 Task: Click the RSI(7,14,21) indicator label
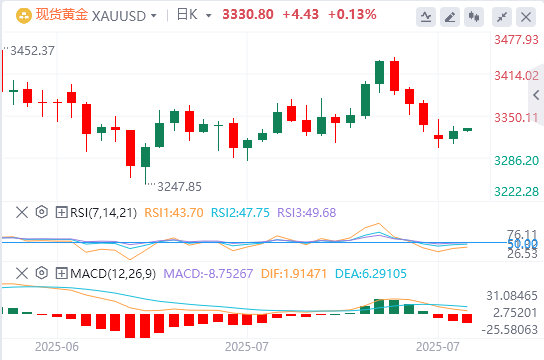click(x=103, y=213)
